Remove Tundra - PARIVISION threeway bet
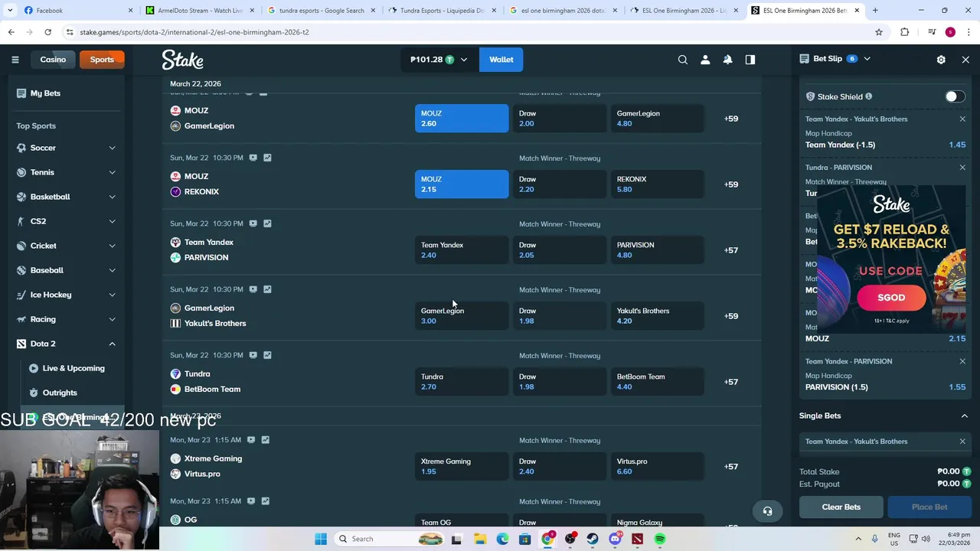Viewport: 980px width, 551px height. 962,167
